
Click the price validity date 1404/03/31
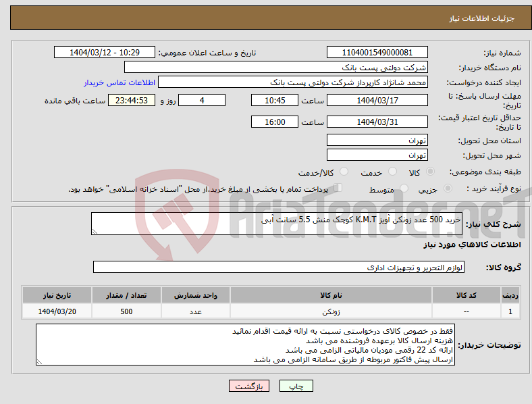(377, 122)
